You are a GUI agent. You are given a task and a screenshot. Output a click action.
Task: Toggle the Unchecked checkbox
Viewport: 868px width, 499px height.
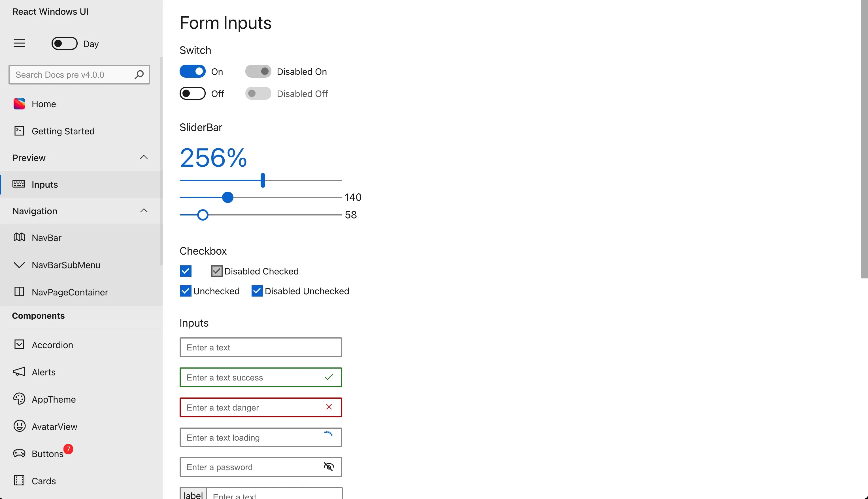(x=186, y=291)
